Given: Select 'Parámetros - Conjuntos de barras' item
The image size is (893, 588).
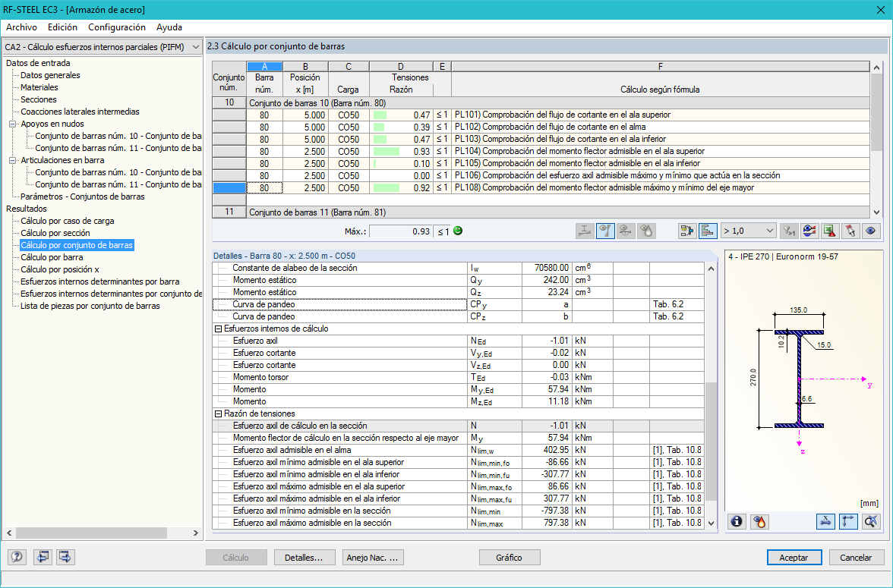Looking at the screenshot, I should tap(83, 197).
